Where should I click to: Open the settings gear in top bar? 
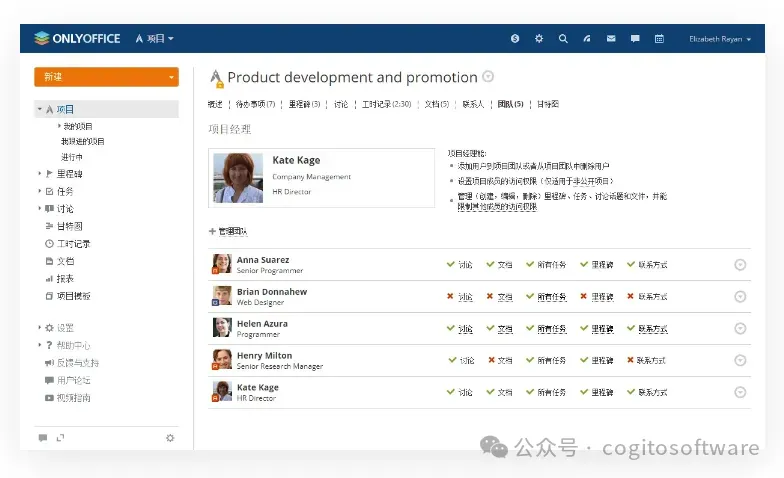click(x=539, y=39)
